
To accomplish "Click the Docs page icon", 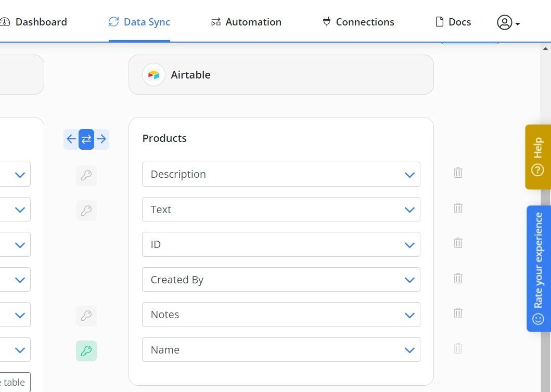I will click(439, 21).
